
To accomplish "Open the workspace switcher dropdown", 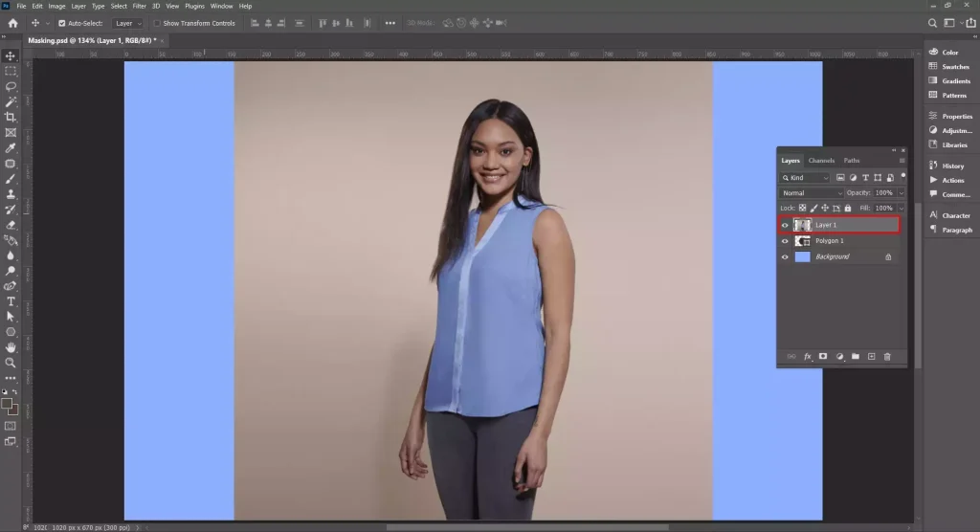I will point(952,23).
